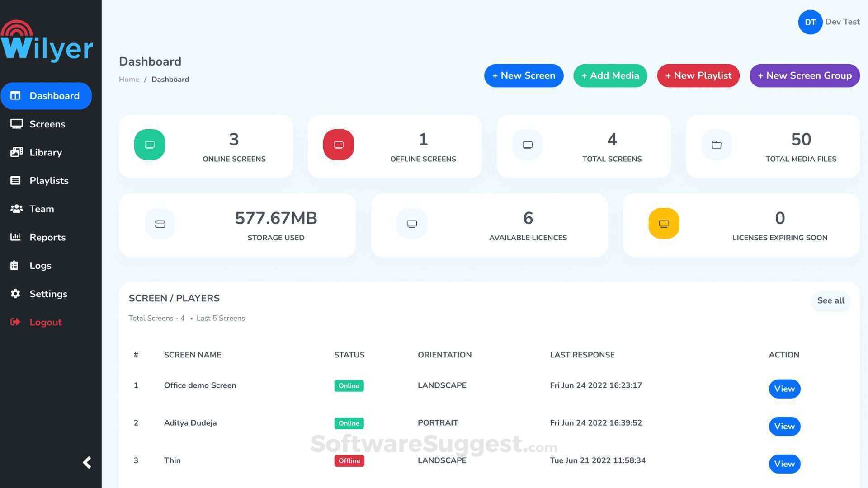The image size is (868, 488).
Task: Select the Library icon in the sidebar
Action: point(17,152)
